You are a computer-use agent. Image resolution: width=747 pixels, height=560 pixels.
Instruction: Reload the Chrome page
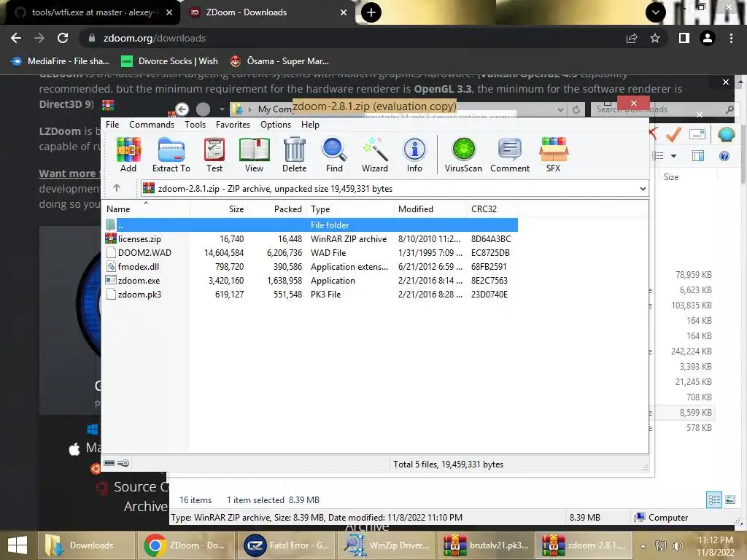coord(63,38)
